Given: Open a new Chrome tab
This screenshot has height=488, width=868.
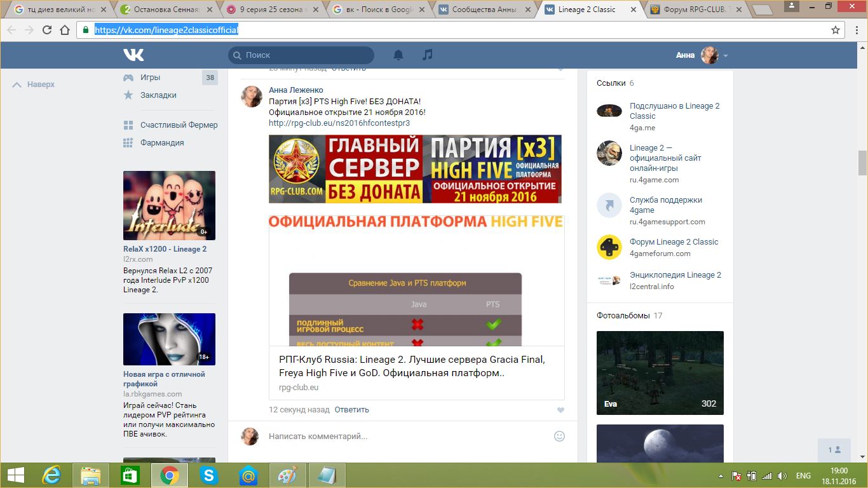Looking at the screenshot, I should click(x=761, y=10).
